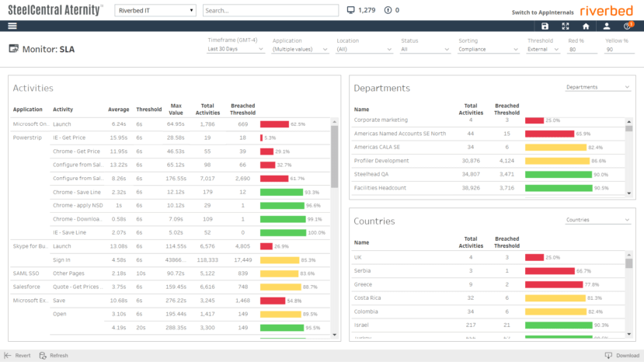This screenshot has width=644, height=362.
Task: Select the Chrome - Save Line activity
Action: 76,192
